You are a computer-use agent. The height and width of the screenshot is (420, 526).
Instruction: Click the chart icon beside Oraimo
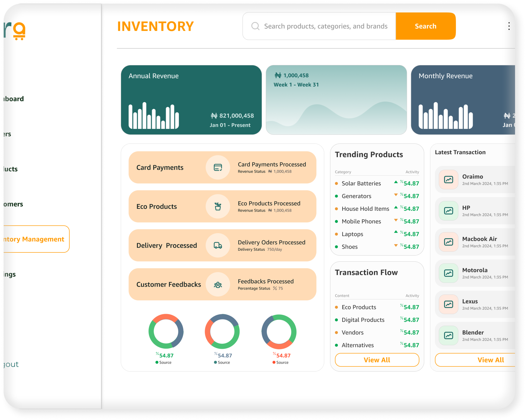(448, 180)
